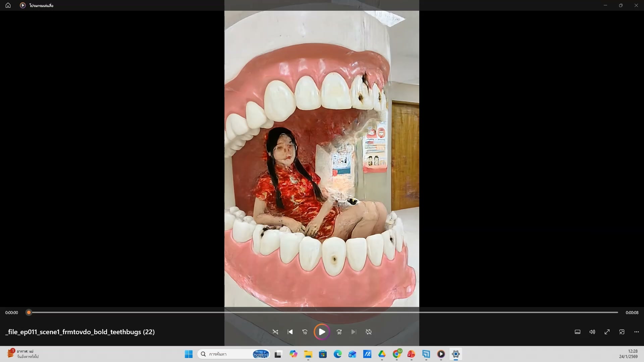
Task: Go to previous track
Action: click(x=290, y=332)
